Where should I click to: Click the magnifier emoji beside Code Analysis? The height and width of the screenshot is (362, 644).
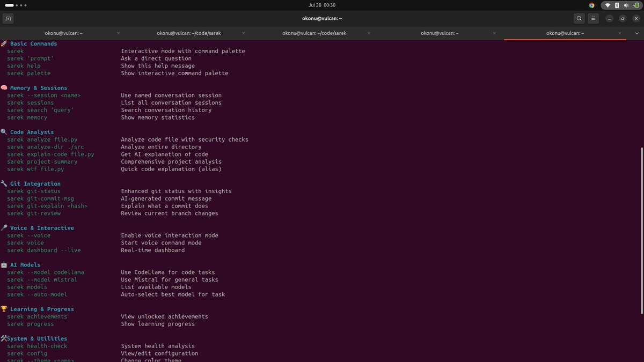4,132
